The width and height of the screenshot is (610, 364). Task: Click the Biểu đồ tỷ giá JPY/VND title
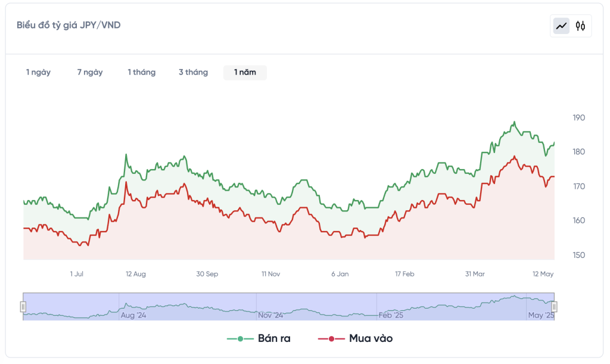pos(69,25)
